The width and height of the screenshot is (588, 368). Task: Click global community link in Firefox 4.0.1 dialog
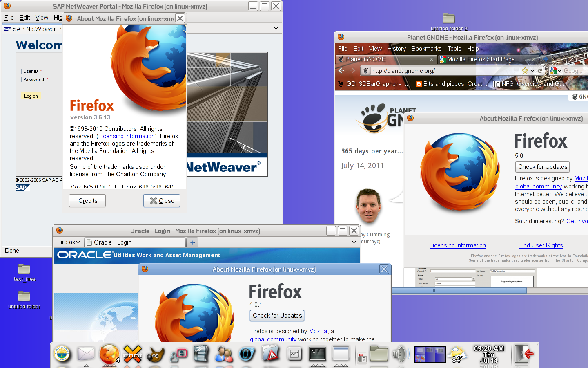273,339
